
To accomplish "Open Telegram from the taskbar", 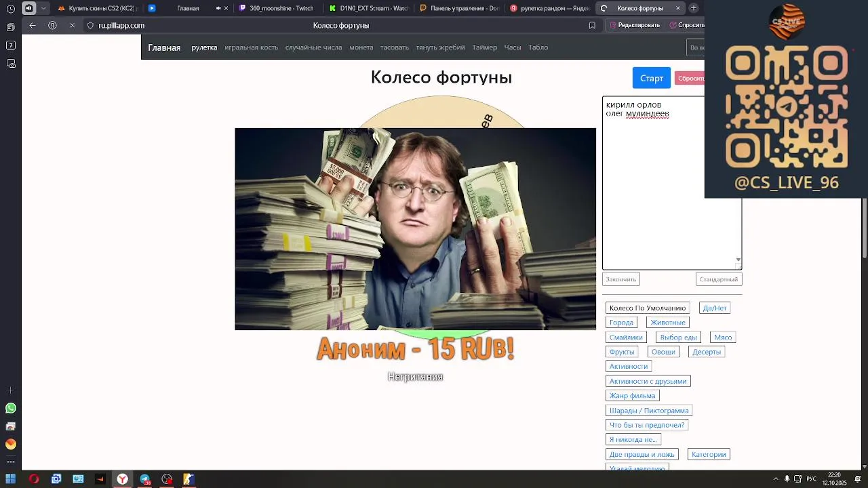I will click(144, 479).
